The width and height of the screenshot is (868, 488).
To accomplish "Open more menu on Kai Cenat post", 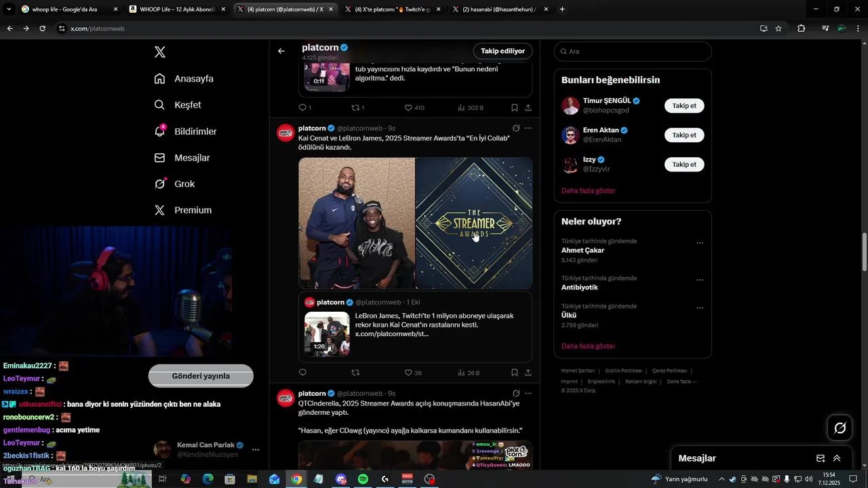I will pyautogui.click(x=528, y=127).
